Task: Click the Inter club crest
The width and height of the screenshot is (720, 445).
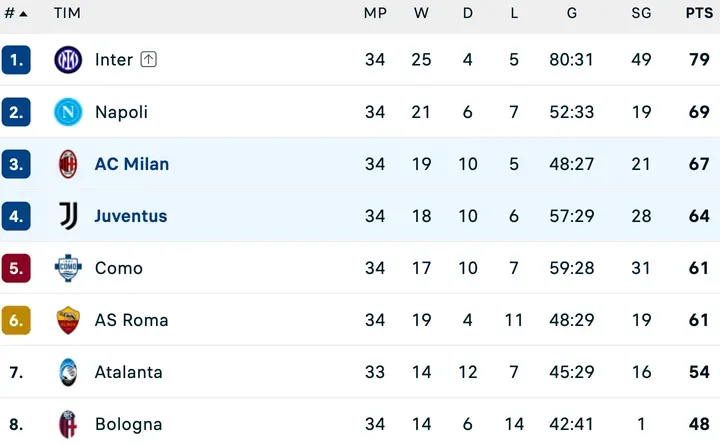Action: point(68,60)
